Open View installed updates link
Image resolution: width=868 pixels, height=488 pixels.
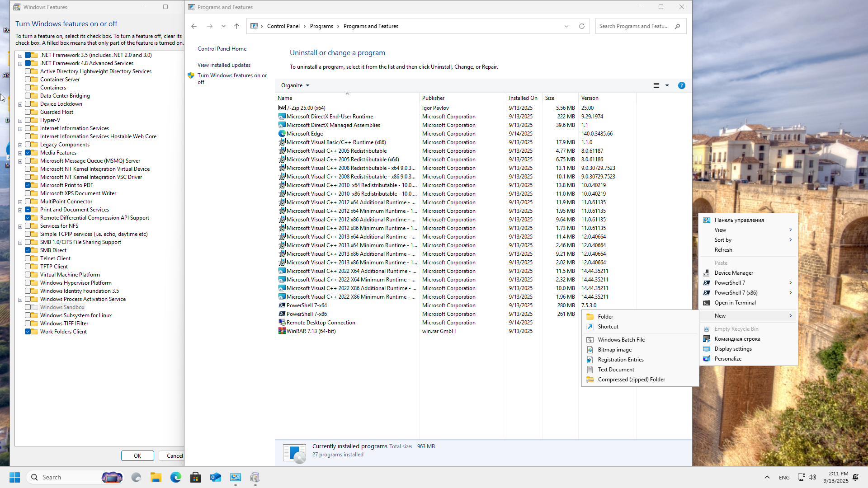click(x=224, y=65)
